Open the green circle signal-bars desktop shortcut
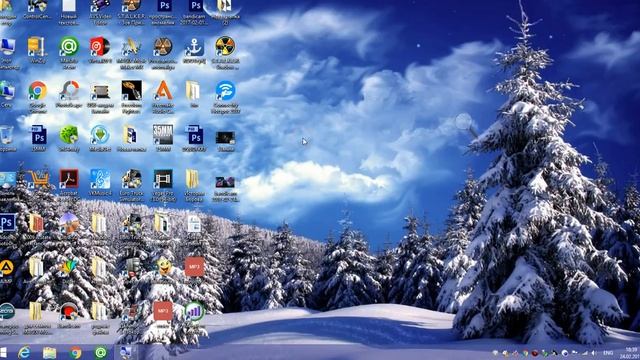Image resolution: width=640 pixels, height=360 pixels. click(194, 311)
